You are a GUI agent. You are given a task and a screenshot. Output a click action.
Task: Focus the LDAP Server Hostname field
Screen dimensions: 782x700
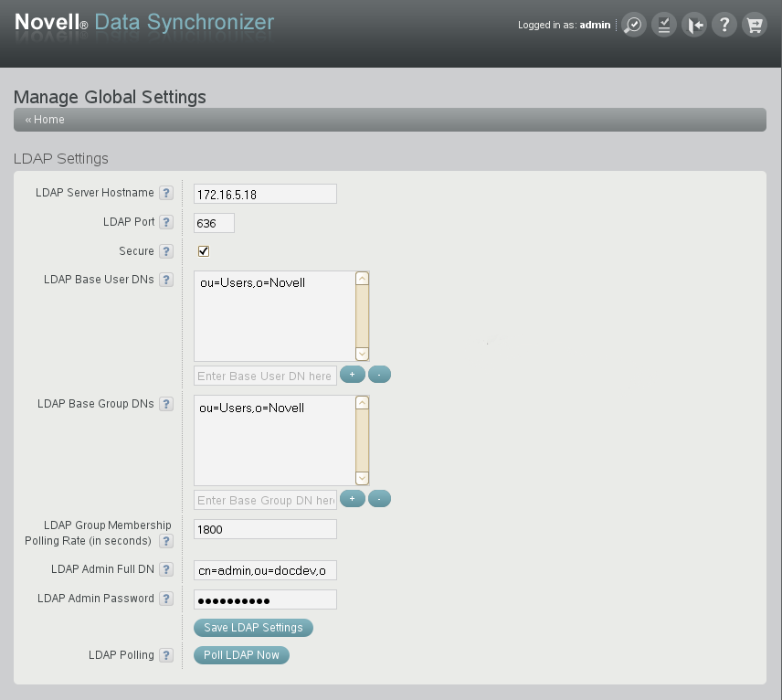265,194
